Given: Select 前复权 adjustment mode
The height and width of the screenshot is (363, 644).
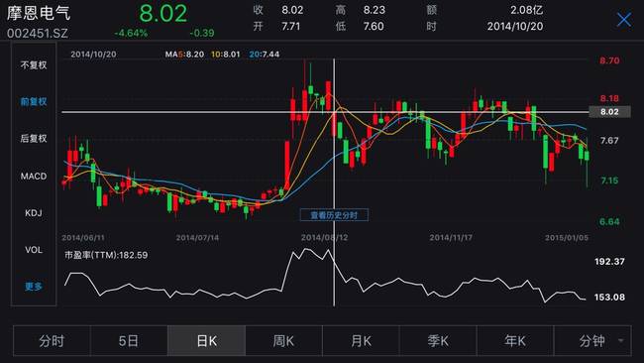Looking at the screenshot, I should click(34, 101).
